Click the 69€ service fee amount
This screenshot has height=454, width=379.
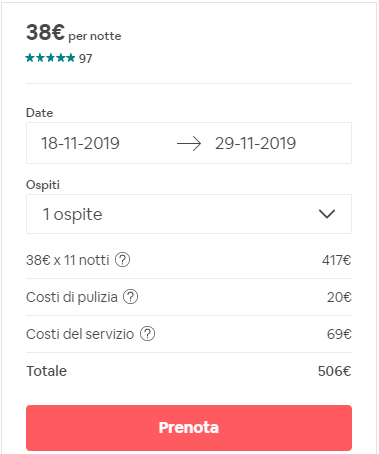pyautogui.click(x=339, y=334)
